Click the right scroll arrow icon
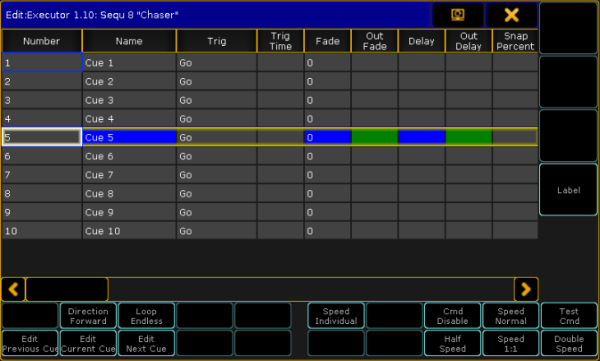The height and width of the screenshot is (361, 600). click(x=526, y=289)
